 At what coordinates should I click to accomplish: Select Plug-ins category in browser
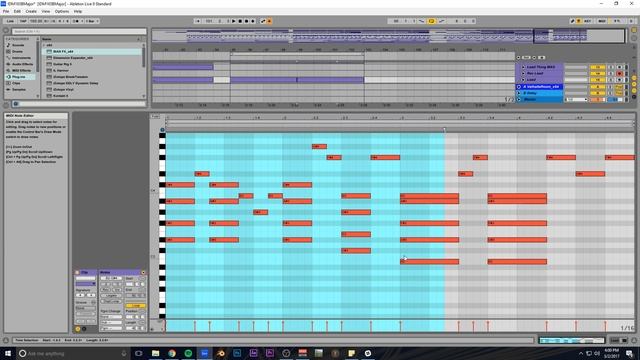19,77
